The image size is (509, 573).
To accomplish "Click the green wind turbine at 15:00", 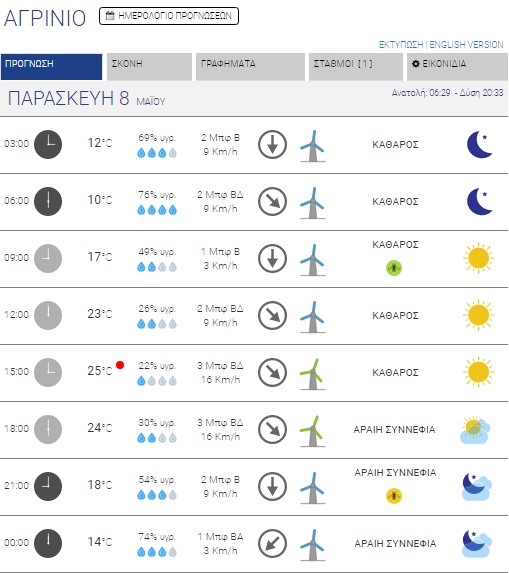I will point(312,374).
